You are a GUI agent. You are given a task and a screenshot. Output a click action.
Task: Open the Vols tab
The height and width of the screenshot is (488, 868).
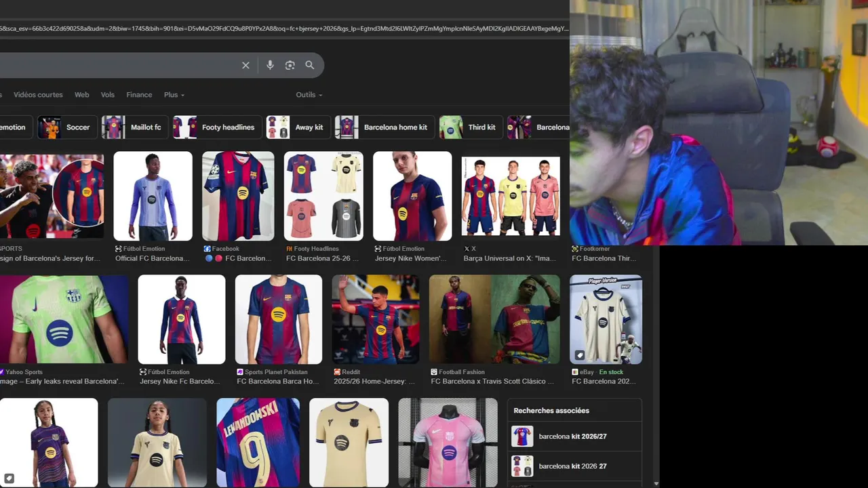[x=108, y=95]
